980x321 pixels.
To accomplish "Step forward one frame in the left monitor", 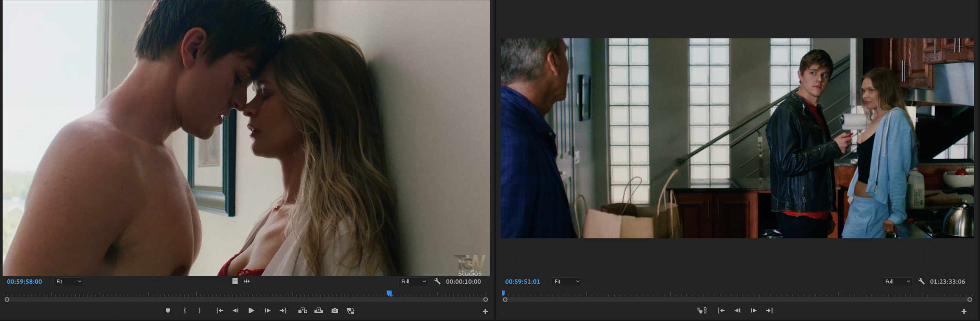I will (267, 310).
